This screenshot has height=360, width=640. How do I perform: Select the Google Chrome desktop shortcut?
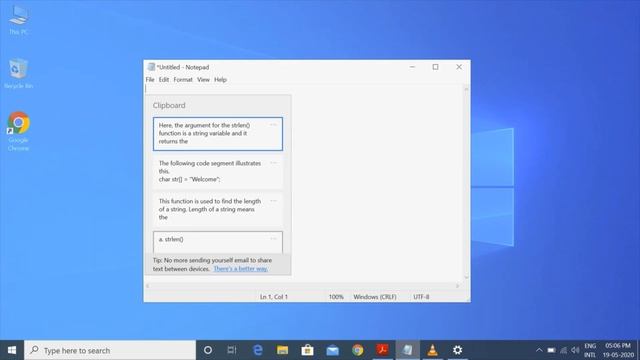point(18,131)
